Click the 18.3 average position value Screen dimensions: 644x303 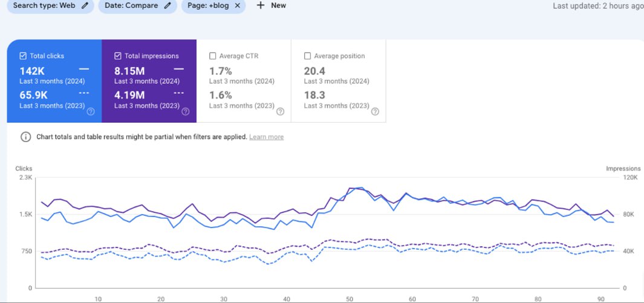(314, 95)
